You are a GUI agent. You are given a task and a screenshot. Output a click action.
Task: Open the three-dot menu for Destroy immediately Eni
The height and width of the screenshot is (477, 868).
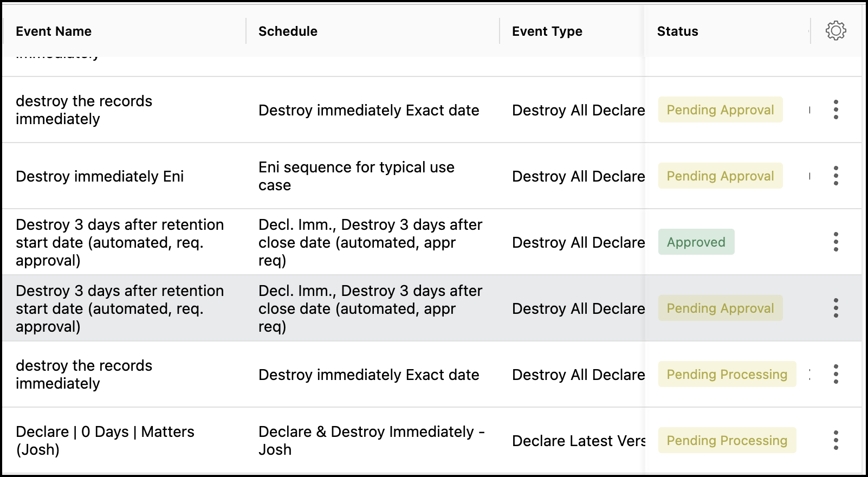[x=835, y=176]
